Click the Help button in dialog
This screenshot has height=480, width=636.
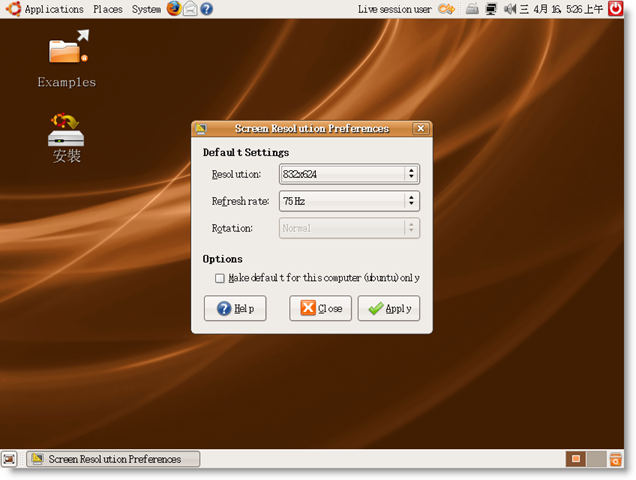click(x=235, y=308)
